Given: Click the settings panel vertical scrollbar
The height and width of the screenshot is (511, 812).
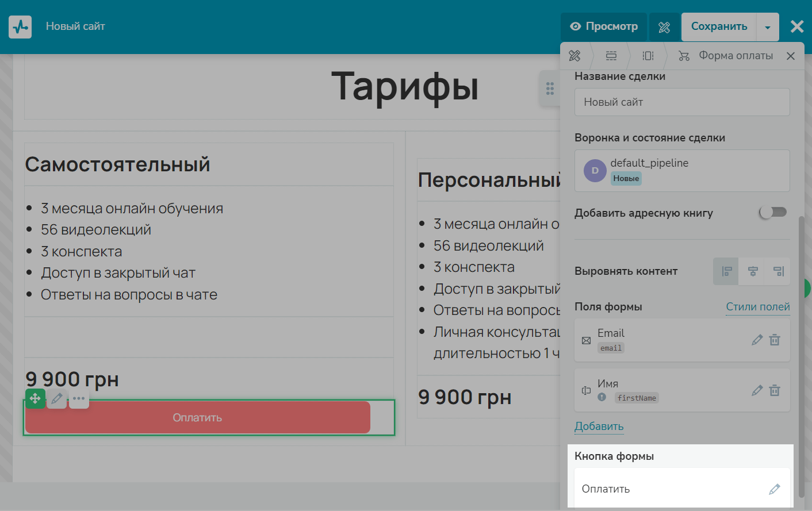Looking at the screenshot, I should (x=802, y=356).
